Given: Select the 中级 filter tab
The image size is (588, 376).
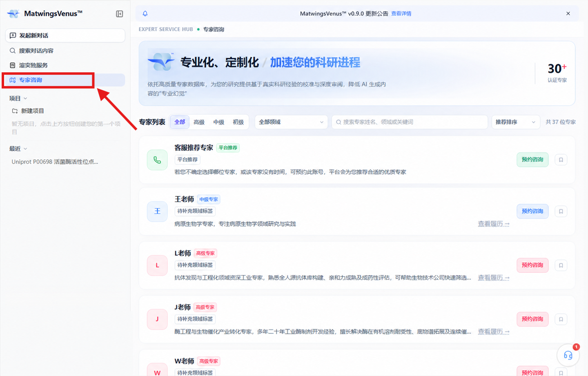Looking at the screenshot, I should click(218, 122).
